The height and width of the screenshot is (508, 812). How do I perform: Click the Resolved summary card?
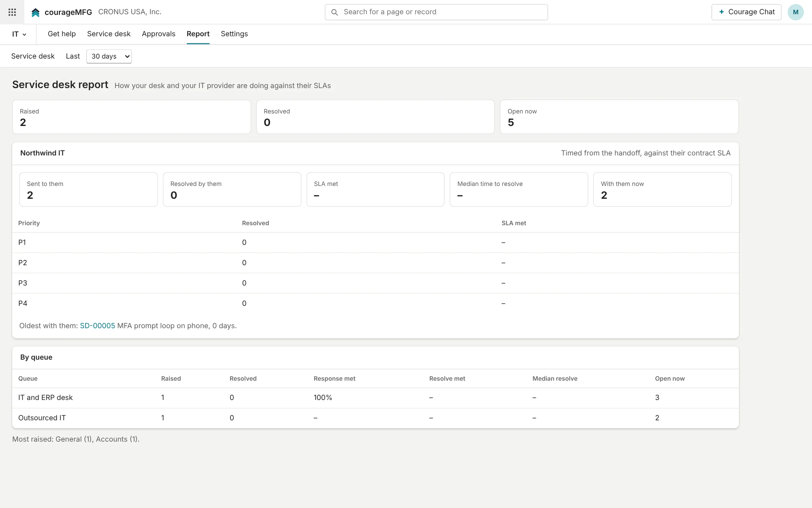(x=375, y=117)
